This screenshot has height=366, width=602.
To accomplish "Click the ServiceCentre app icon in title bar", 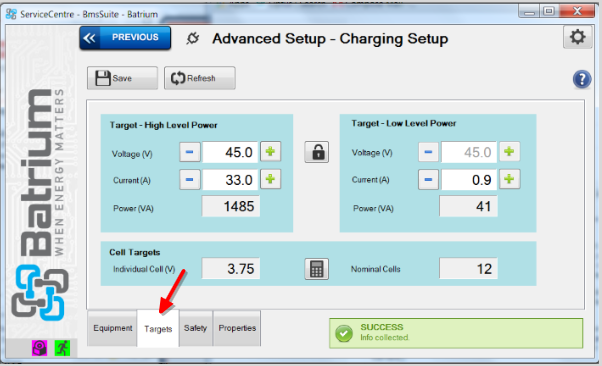I will click(11, 14).
